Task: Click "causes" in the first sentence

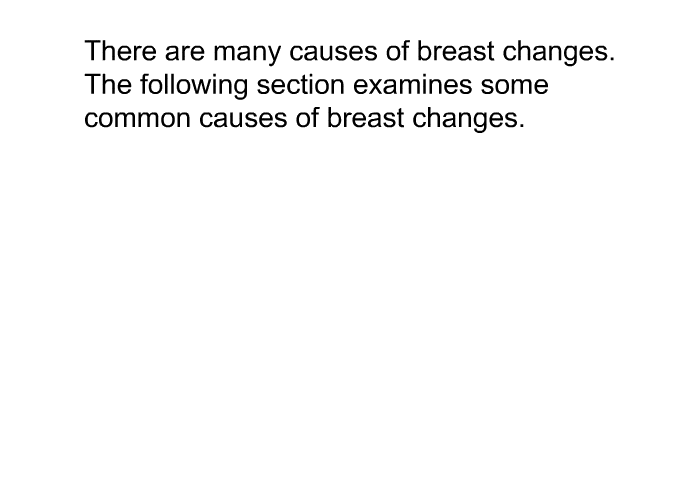Action: [333, 53]
